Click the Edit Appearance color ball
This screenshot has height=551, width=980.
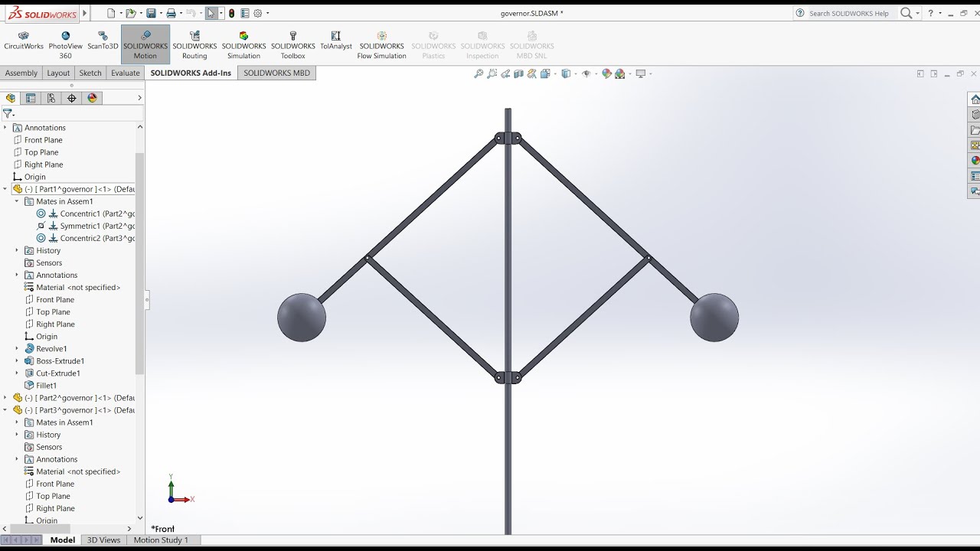[x=606, y=73]
